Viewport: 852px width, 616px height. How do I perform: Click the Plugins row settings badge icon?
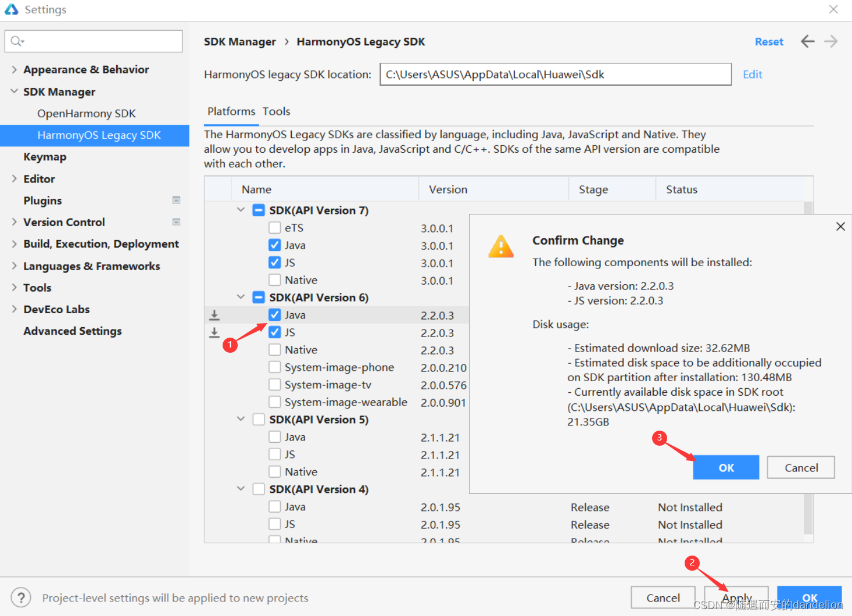coord(177,200)
